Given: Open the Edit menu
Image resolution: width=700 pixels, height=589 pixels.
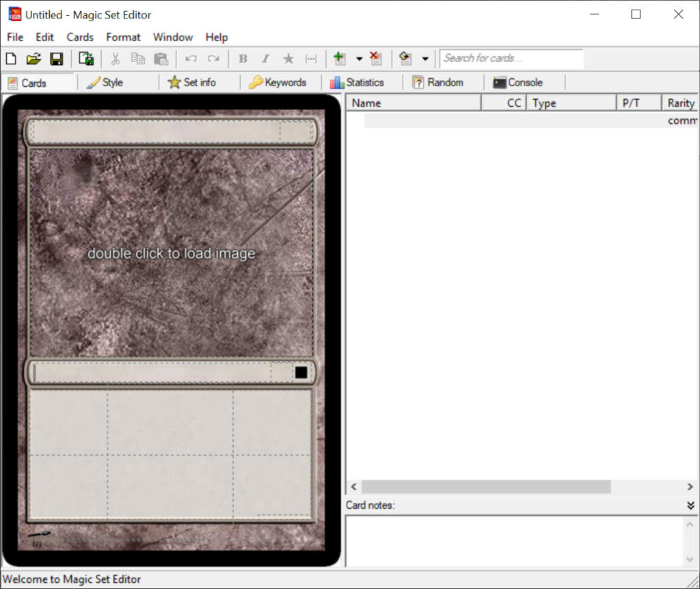Looking at the screenshot, I should [44, 37].
